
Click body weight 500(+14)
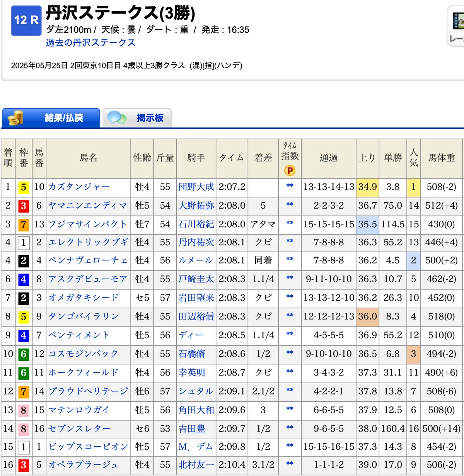click(x=441, y=429)
